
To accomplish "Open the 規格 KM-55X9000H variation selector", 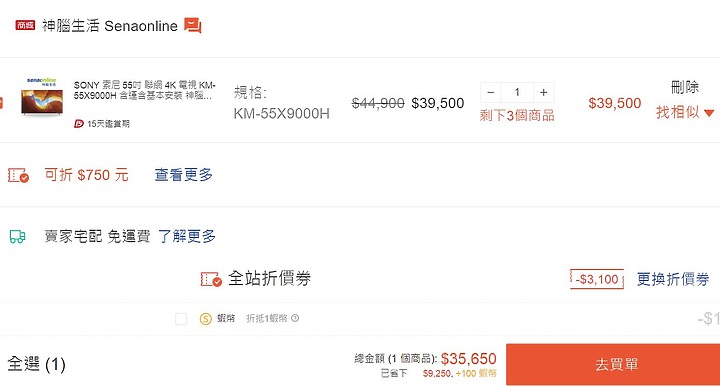I will tap(281, 103).
